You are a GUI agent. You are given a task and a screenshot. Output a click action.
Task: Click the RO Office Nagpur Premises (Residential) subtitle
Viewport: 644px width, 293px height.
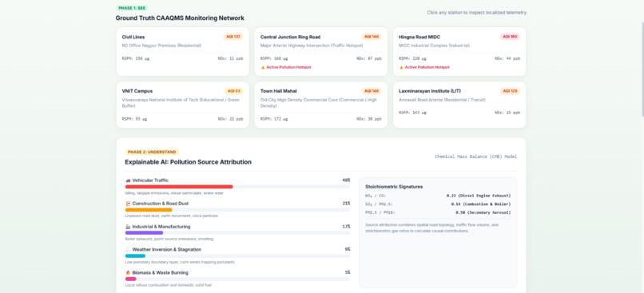(161, 46)
